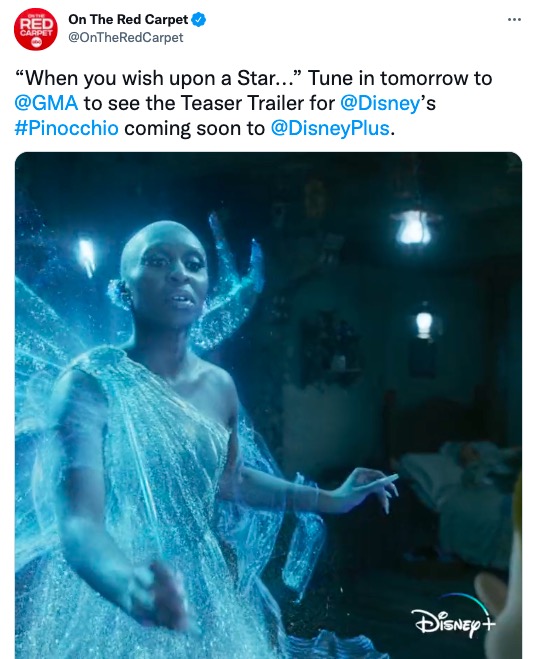Click the @OnTheRedCarpet handle
Viewport: 535px width, 659px height.
tap(126, 37)
